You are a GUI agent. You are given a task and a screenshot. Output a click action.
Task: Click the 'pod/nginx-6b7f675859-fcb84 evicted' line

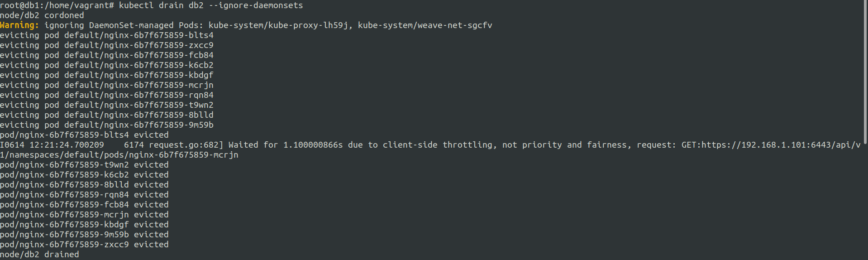tap(84, 205)
